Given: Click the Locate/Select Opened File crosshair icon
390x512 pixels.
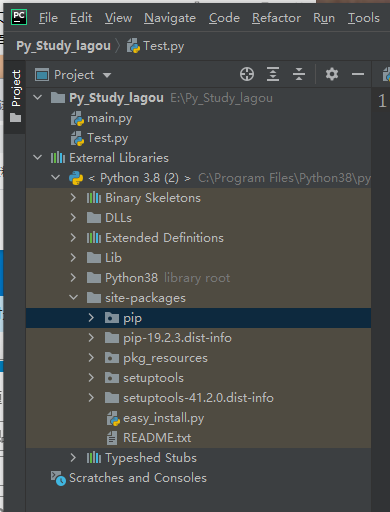Looking at the screenshot, I should [247, 74].
